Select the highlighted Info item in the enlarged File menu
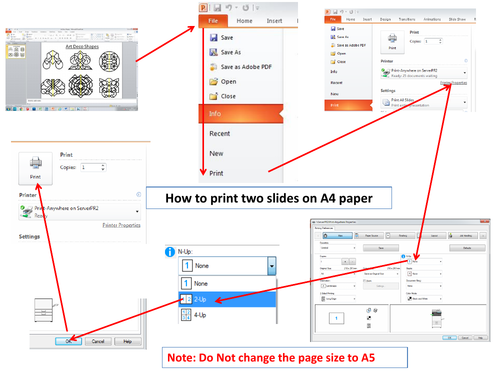The height and width of the screenshot is (375, 500). pyautogui.click(x=241, y=114)
